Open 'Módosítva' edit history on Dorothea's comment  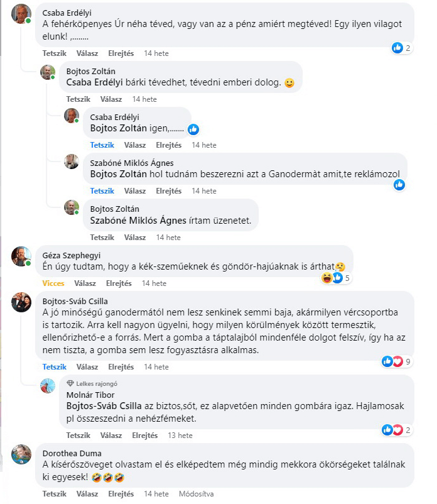(197, 494)
